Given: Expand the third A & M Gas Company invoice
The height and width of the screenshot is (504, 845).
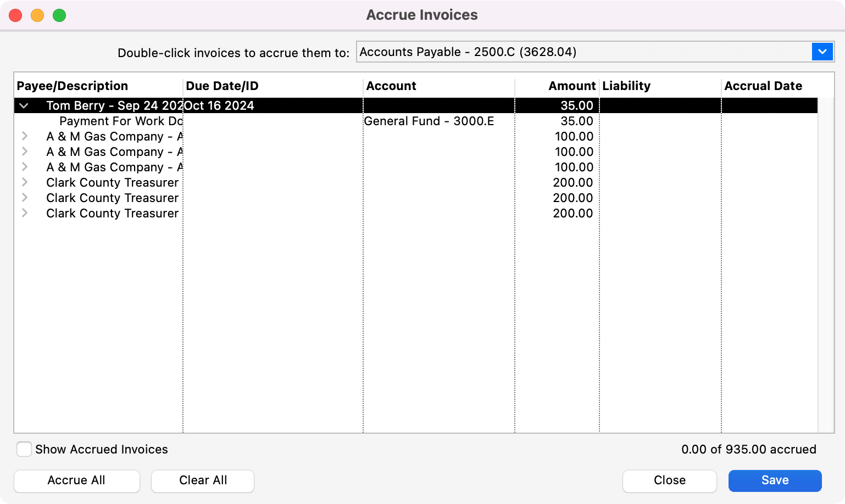Looking at the screenshot, I should (x=25, y=167).
